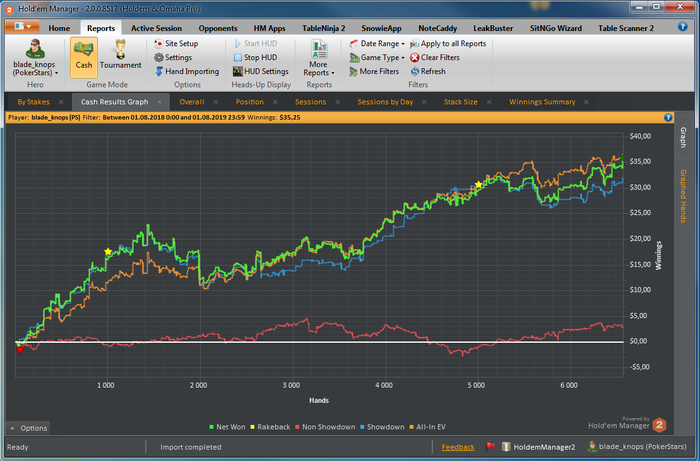Switch to Position report tab
The image size is (700, 461).
250,102
